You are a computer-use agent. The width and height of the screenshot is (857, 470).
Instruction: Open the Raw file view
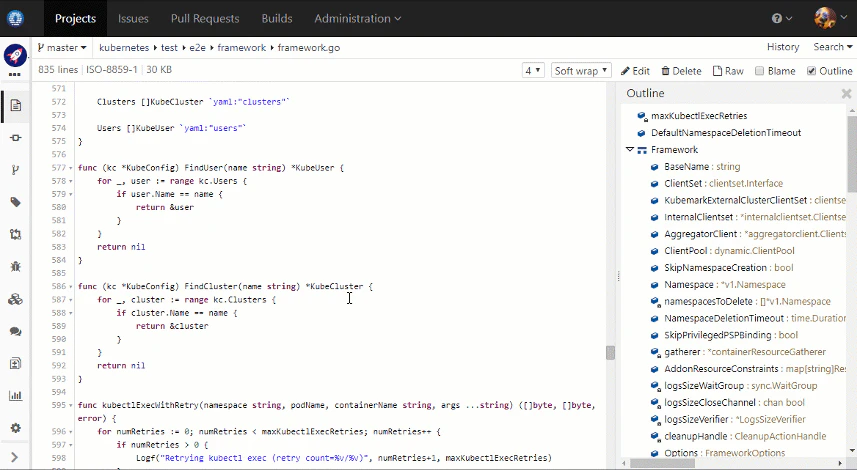729,71
